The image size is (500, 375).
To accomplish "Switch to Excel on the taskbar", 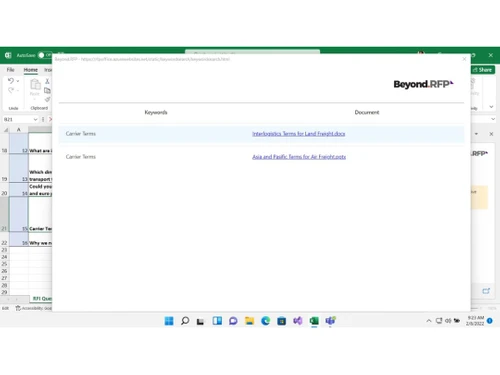I will [x=314, y=321].
